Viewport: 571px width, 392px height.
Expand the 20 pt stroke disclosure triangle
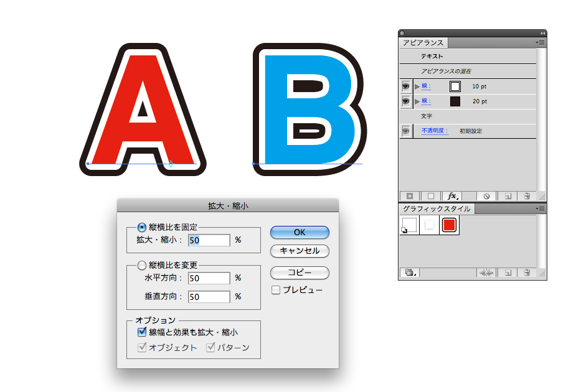[x=417, y=101]
